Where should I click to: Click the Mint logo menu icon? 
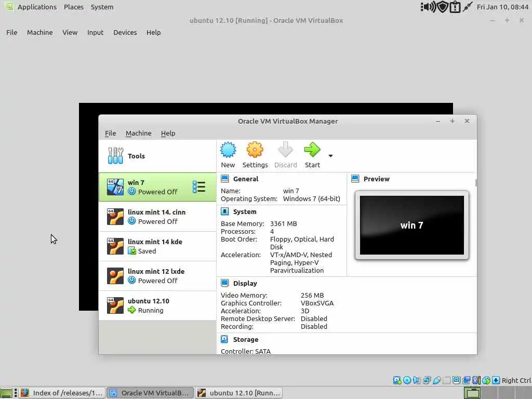pos(8,6)
